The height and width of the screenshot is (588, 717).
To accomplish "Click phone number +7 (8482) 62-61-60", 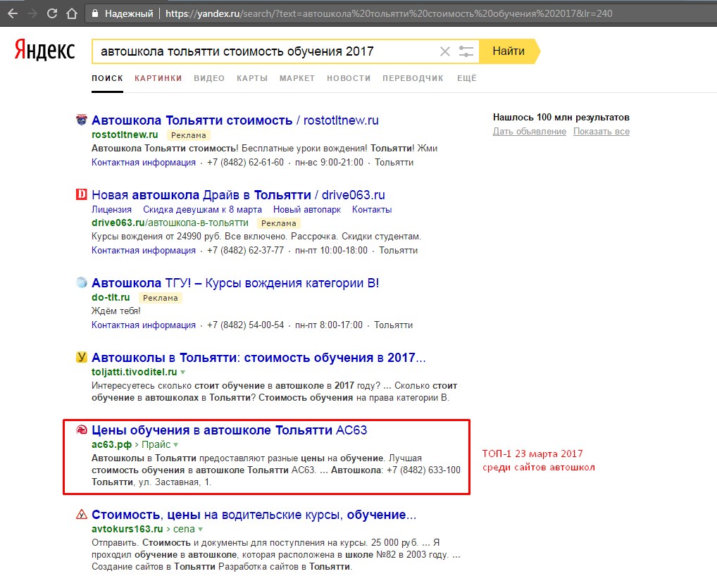I will tap(245, 163).
